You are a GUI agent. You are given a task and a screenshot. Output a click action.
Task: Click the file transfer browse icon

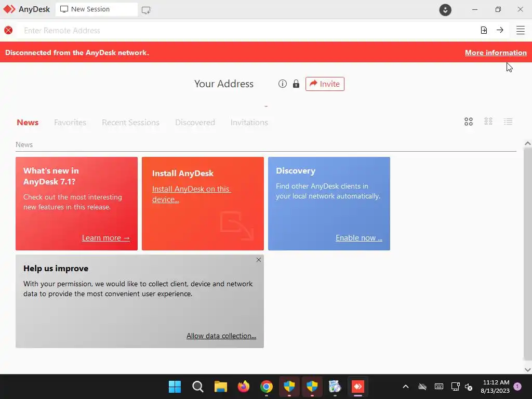click(484, 30)
